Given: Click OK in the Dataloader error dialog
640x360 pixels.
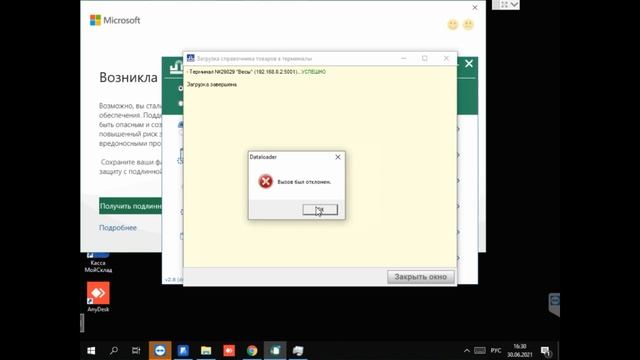Looking at the screenshot, I should pos(320,209).
